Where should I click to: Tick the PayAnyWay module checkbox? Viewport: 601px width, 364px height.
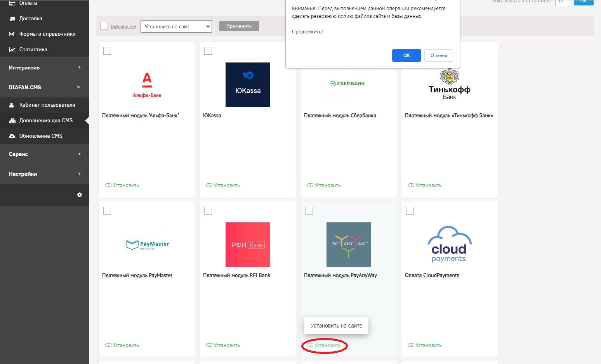click(309, 211)
